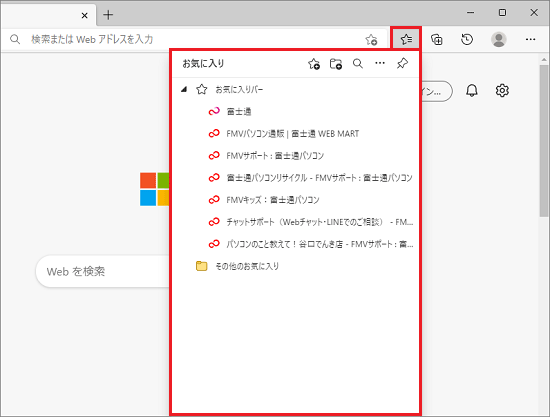
Task: Click the page vertical scrollbar
Action: tap(544, 140)
